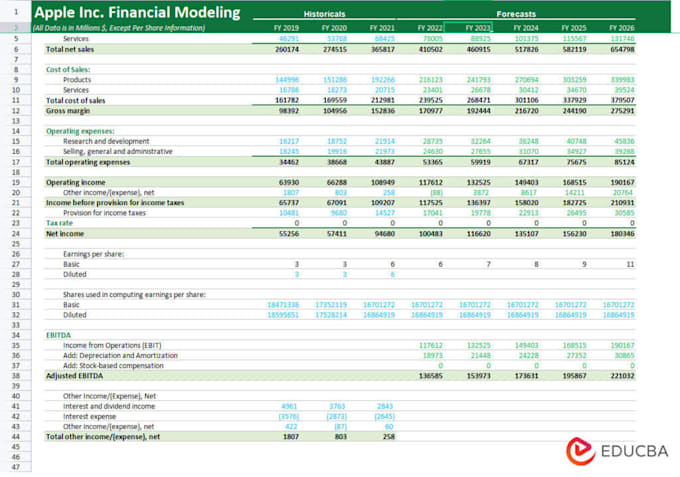Select the Research and development label
The height and width of the screenshot is (477, 680).
(106, 141)
